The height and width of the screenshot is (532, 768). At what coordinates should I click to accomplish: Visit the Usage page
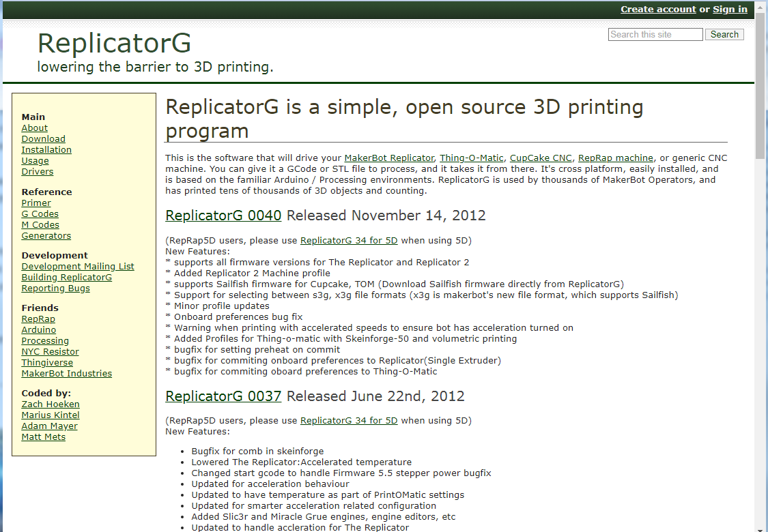(x=35, y=160)
